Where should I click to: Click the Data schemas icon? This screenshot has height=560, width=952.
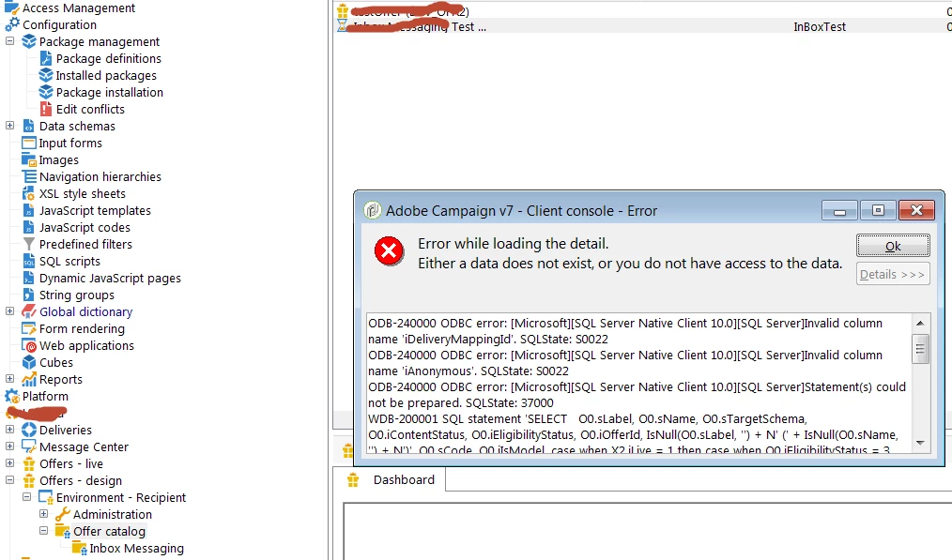coord(28,127)
